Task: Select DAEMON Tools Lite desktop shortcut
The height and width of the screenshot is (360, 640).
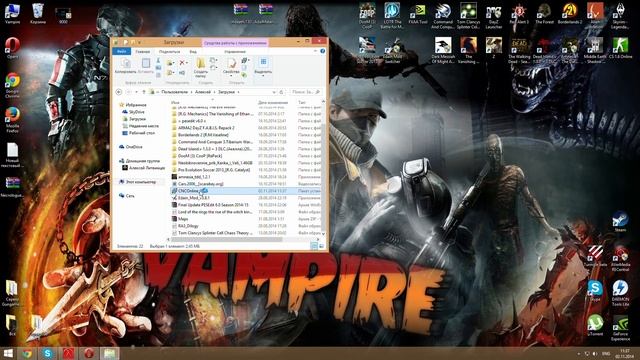Action: tap(620, 293)
